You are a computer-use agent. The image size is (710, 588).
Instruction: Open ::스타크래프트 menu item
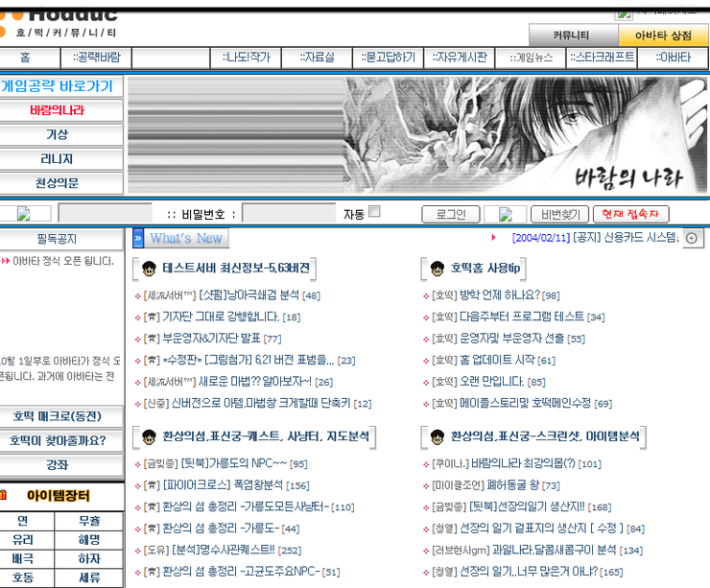(602, 58)
